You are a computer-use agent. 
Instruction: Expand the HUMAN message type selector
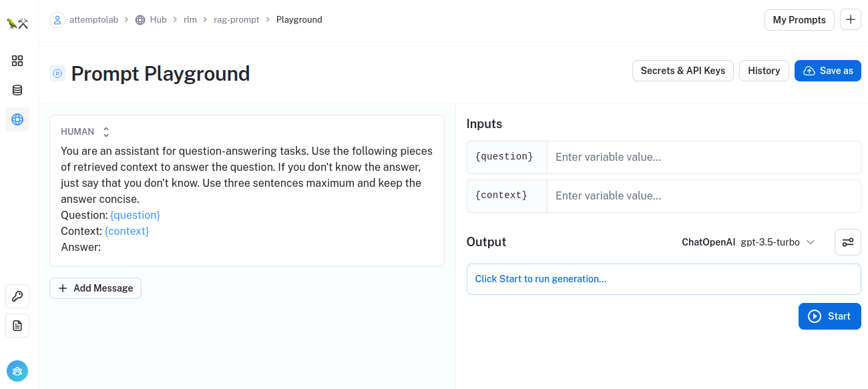[x=105, y=132]
